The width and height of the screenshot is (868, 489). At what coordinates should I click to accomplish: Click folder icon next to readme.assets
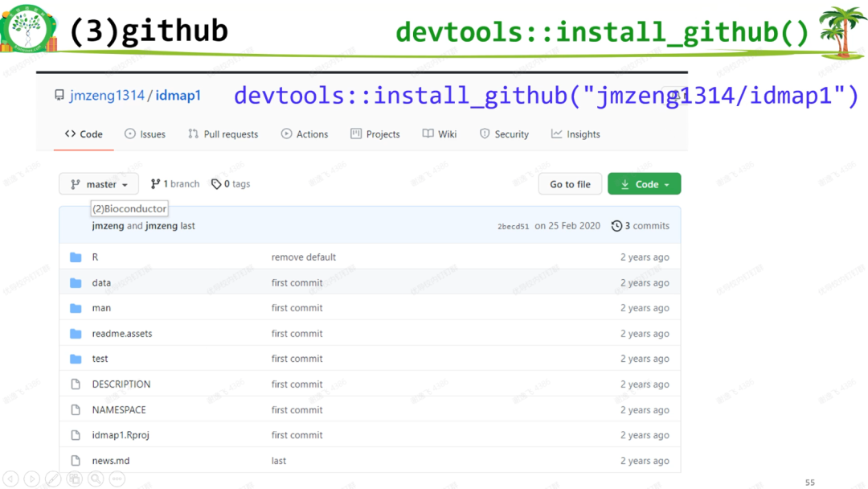click(x=76, y=334)
